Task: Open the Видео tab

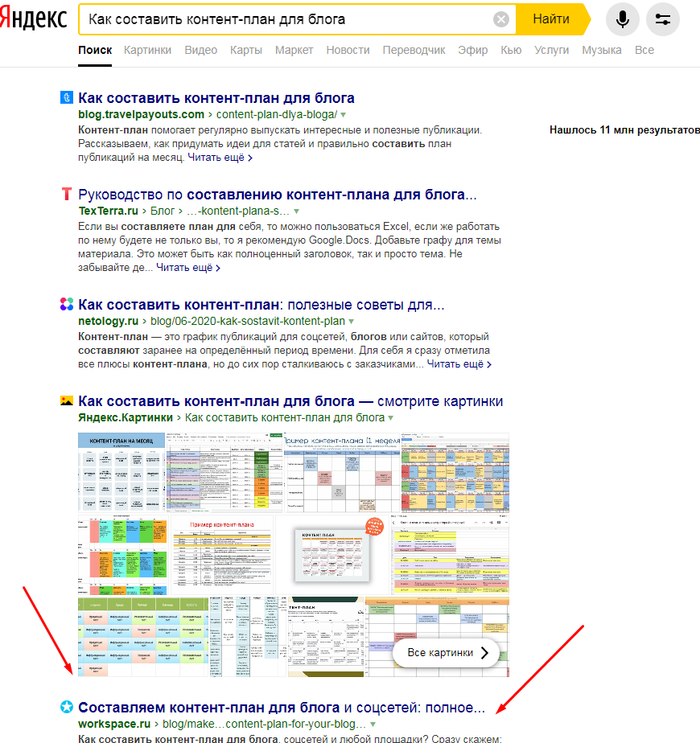Action: 201,50
